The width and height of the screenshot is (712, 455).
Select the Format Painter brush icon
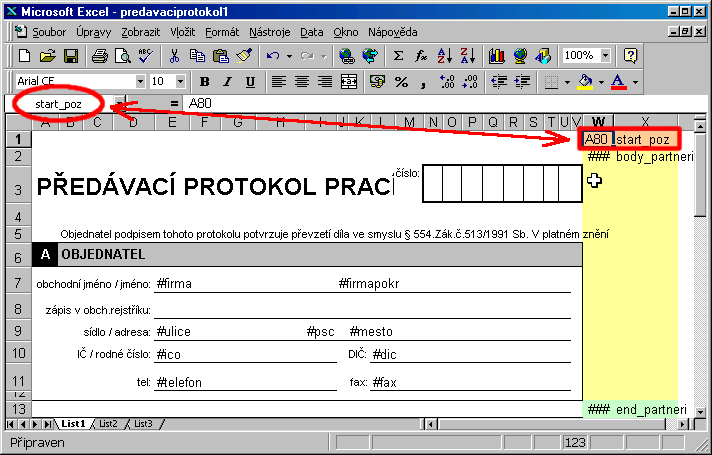(244, 56)
